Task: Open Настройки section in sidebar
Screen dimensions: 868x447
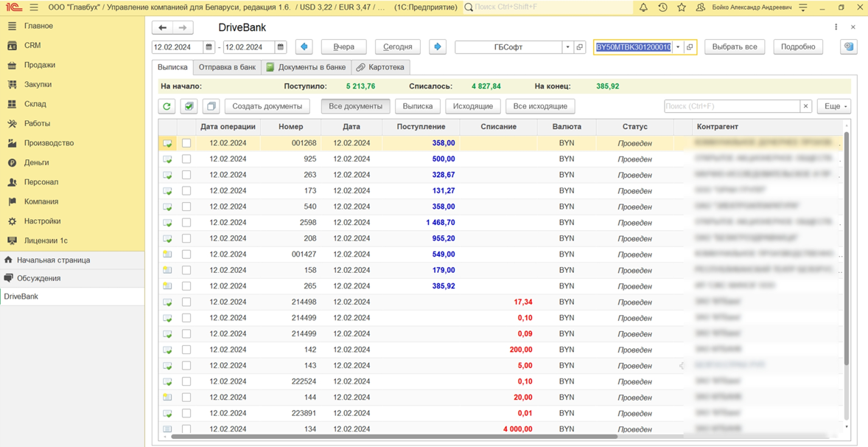Action: [42, 221]
